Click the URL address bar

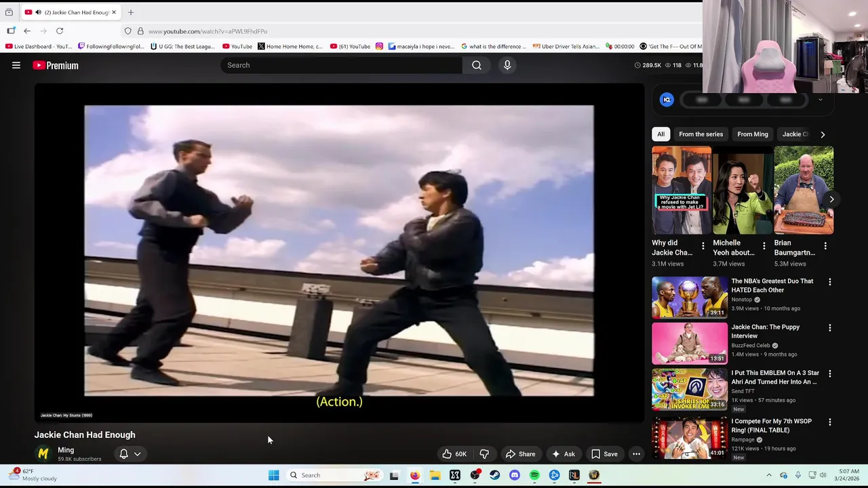click(407, 31)
